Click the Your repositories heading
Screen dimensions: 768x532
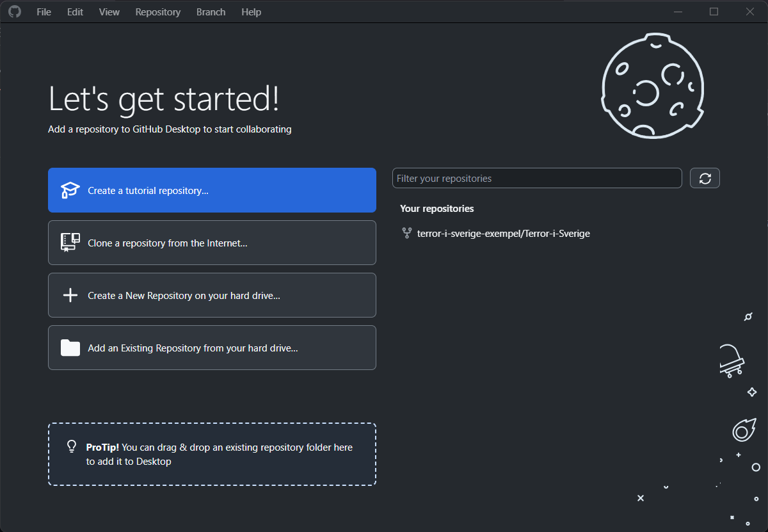click(x=437, y=209)
